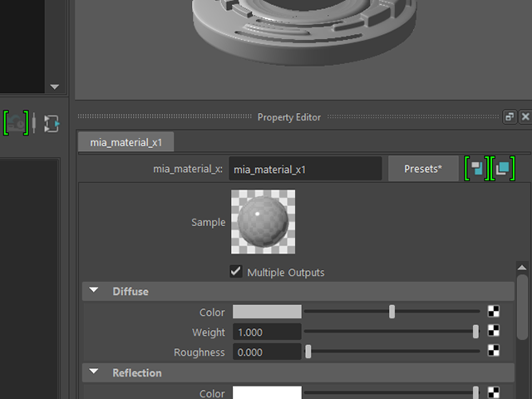
Task: Click the go to output connection icon
Action: click(x=503, y=168)
